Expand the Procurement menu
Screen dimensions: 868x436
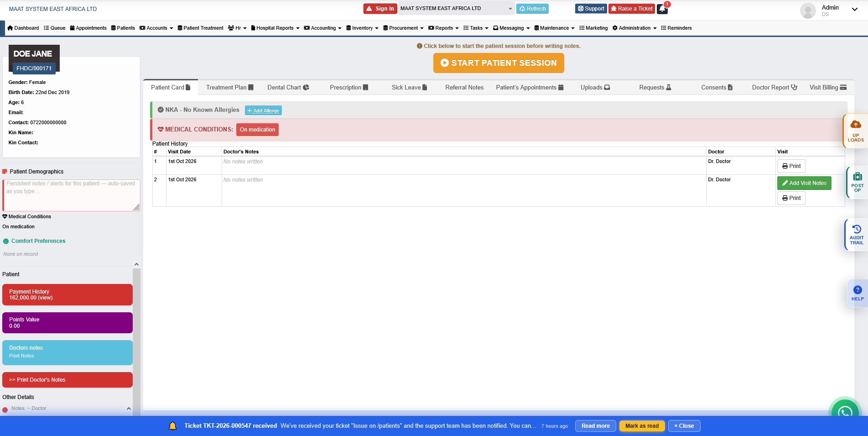pyautogui.click(x=404, y=28)
